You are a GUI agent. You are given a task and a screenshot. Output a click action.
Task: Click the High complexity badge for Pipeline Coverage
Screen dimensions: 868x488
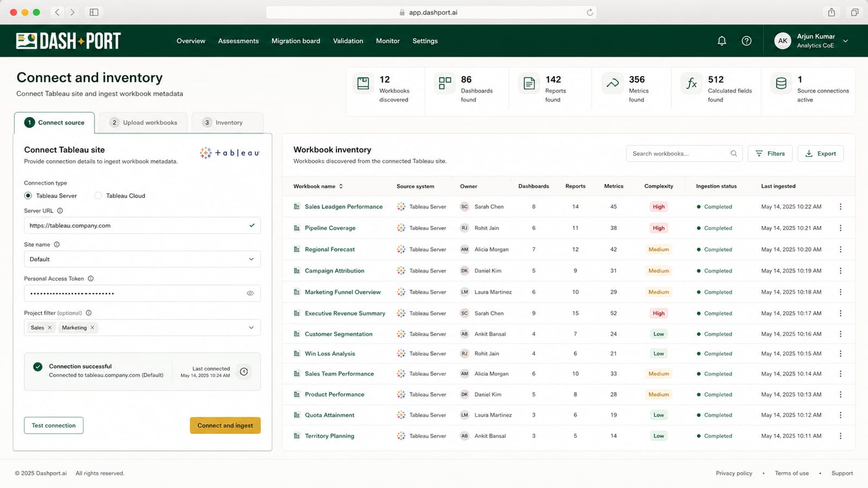click(x=659, y=228)
